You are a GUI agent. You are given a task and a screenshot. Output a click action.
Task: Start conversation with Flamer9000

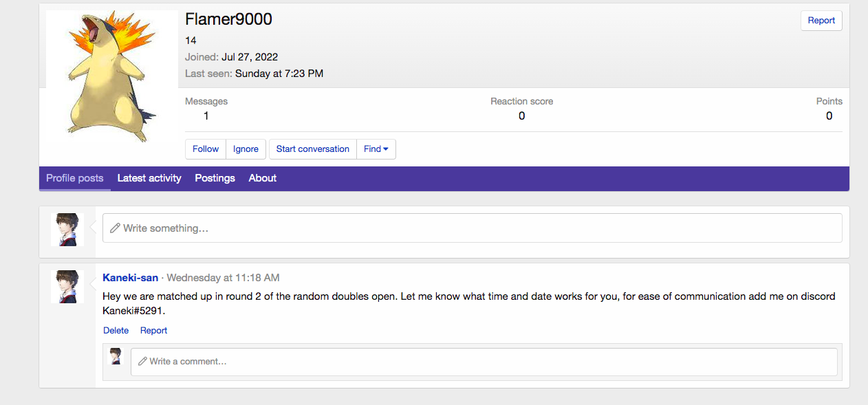point(313,149)
